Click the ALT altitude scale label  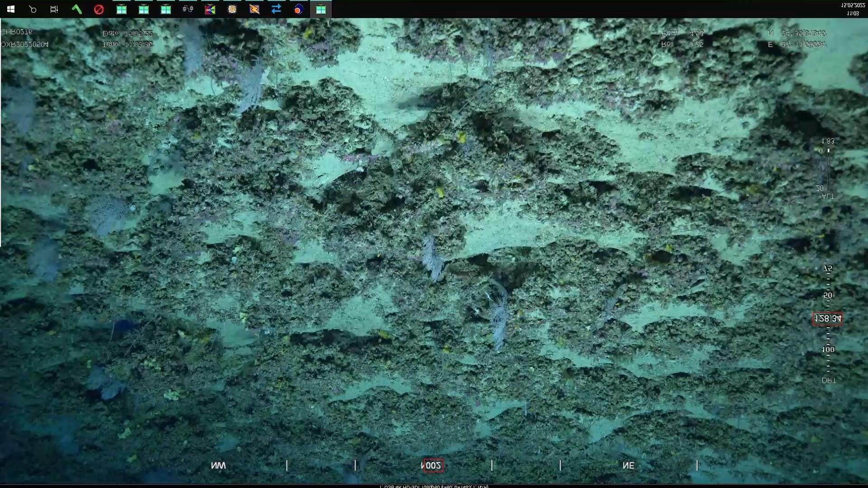click(x=828, y=196)
